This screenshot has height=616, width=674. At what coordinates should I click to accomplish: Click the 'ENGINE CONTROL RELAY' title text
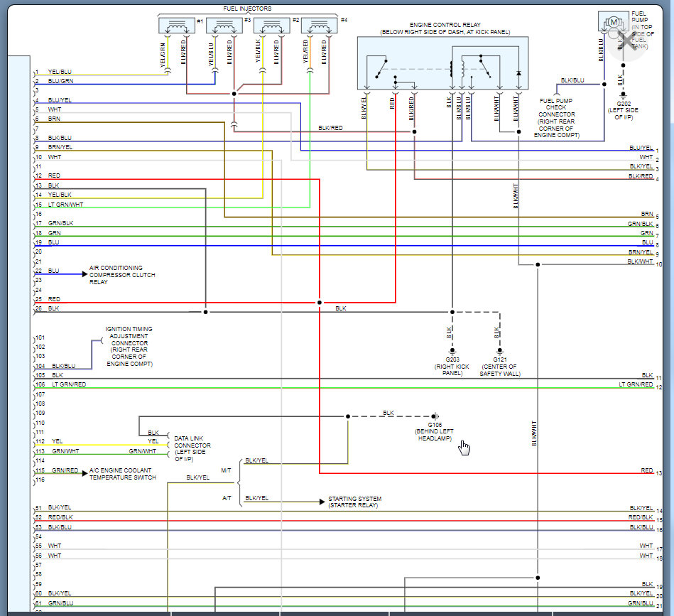445,25
